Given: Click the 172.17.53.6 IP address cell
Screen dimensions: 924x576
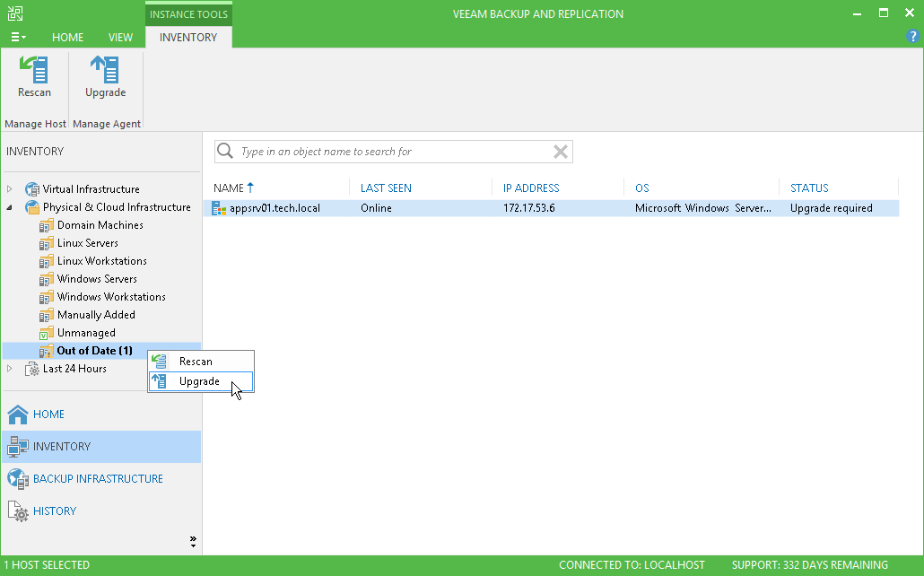Looking at the screenshot, I should click(528, 208).
